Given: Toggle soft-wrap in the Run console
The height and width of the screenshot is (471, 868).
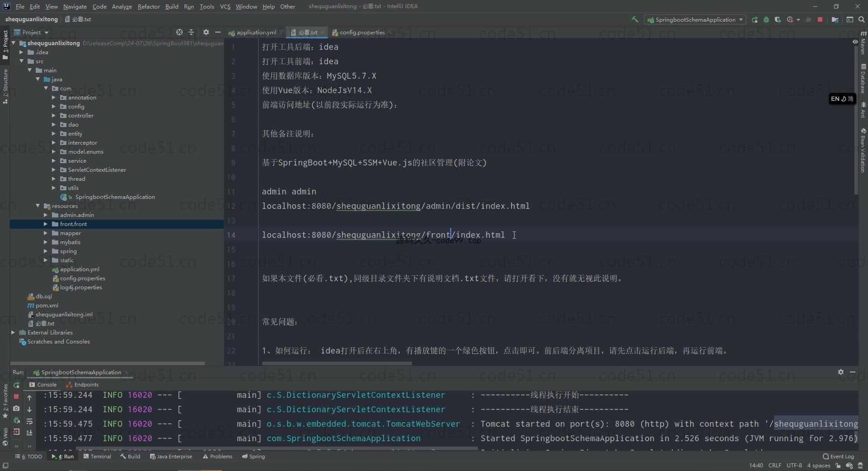Looking at the screenshot, I should point(29,421).
